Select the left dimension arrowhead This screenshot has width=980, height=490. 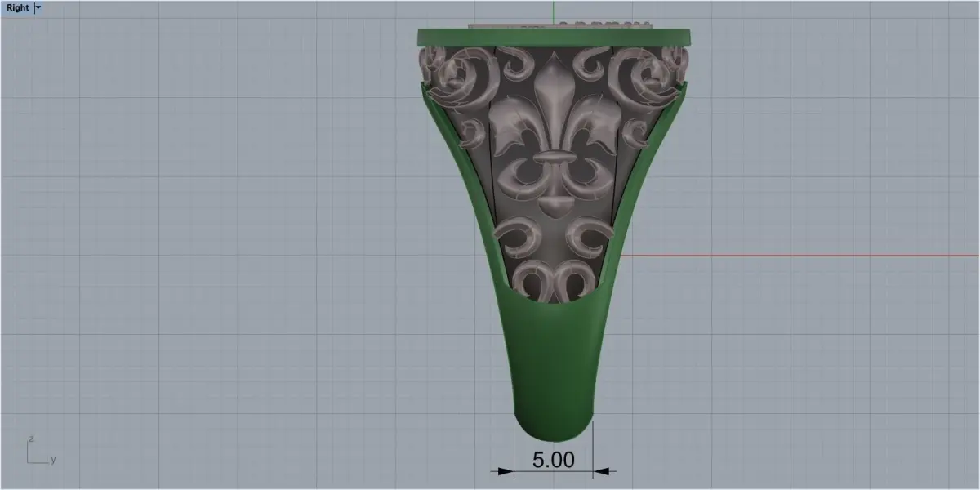[x=501, y=470]
